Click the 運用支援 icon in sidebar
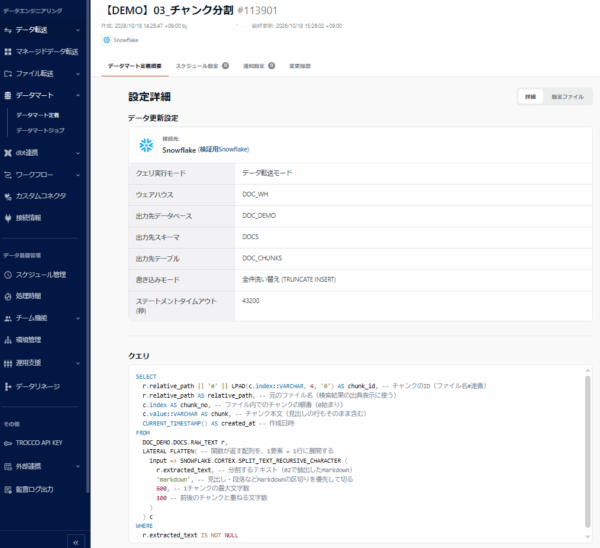 click(8, 363)
